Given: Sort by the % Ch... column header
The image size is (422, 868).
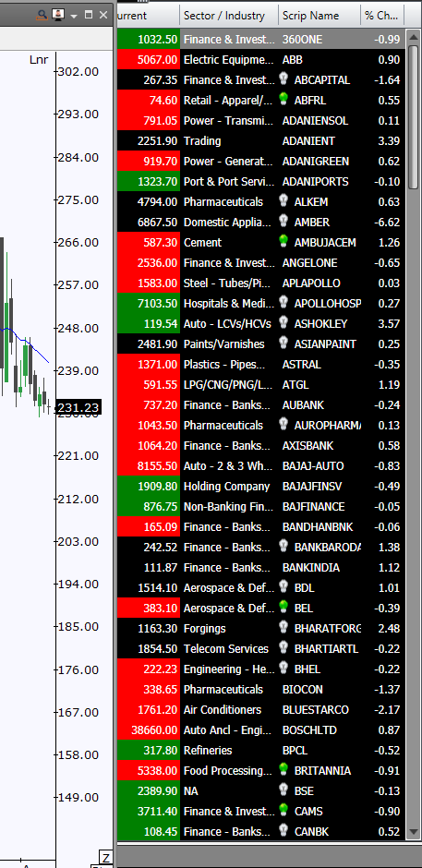Looking at the screenshot, I should 382,16.
